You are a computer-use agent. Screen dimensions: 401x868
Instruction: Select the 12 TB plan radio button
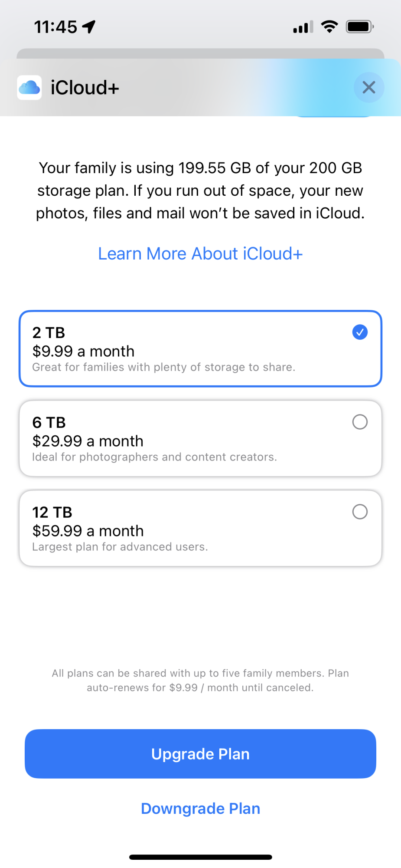coord(360,512)
